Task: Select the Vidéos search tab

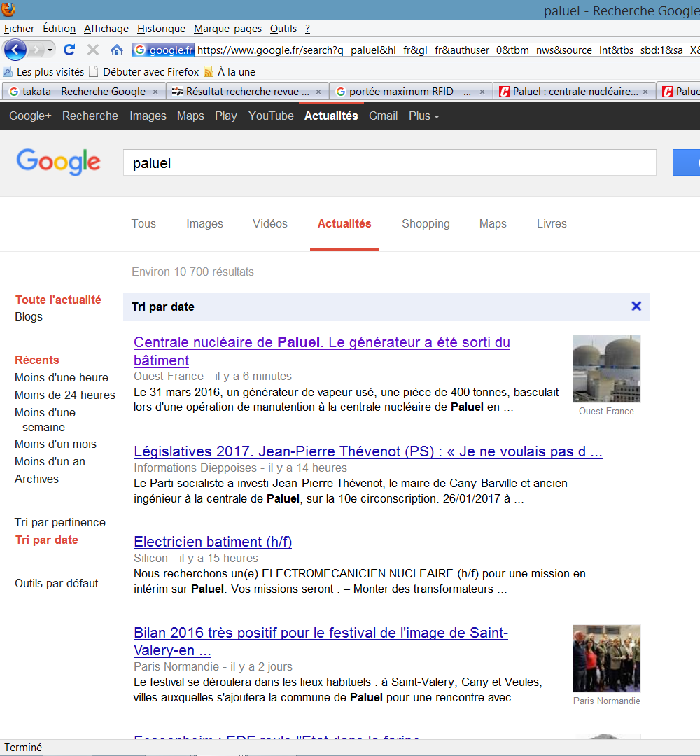Action: point(270,224)
